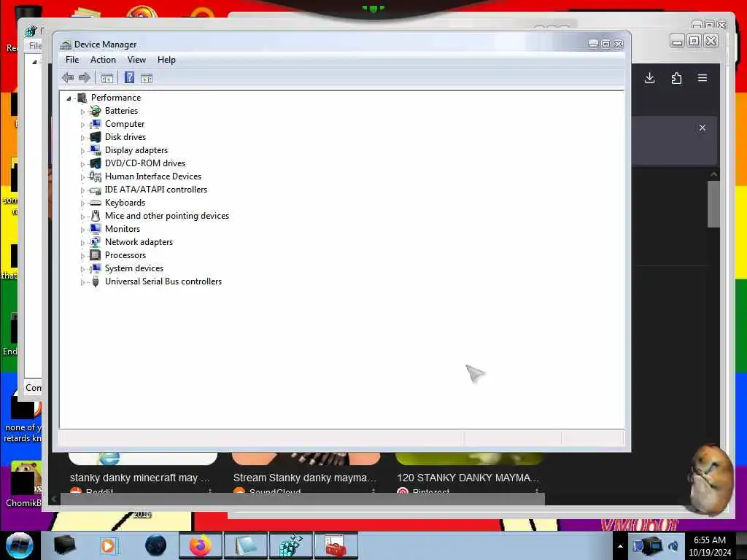This screenshot has height=560, width=747.
Task: Click the toolbox icon in taskbar
Action: pos(336,545)
